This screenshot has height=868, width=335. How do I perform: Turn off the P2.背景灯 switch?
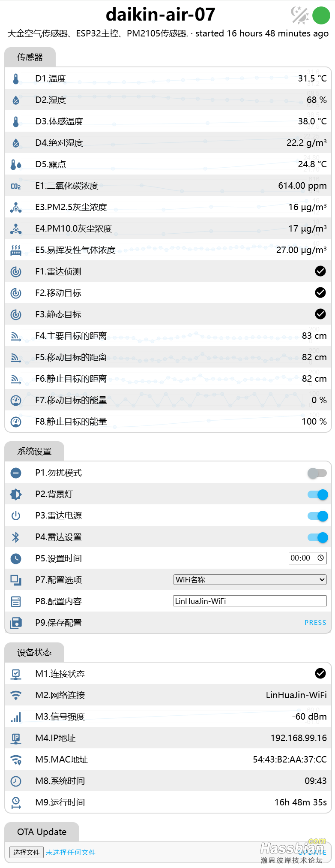318,494
